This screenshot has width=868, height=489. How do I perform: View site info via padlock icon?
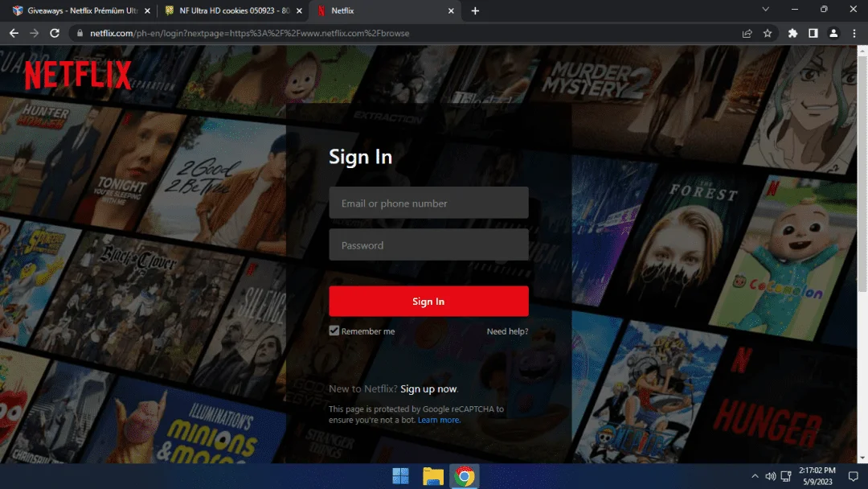pyautogui.click(x=80, y=33)
